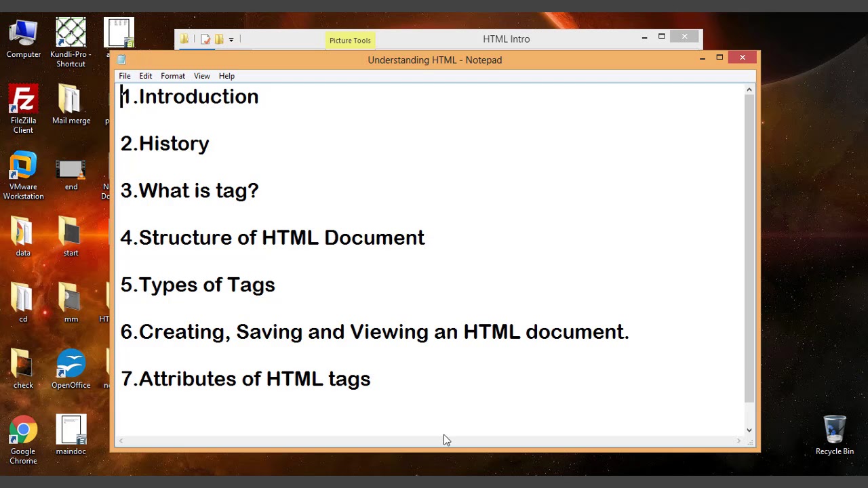Click the Picture Tools ribbon tab
This screenshot has width=868, height=488.
[350, 40]
